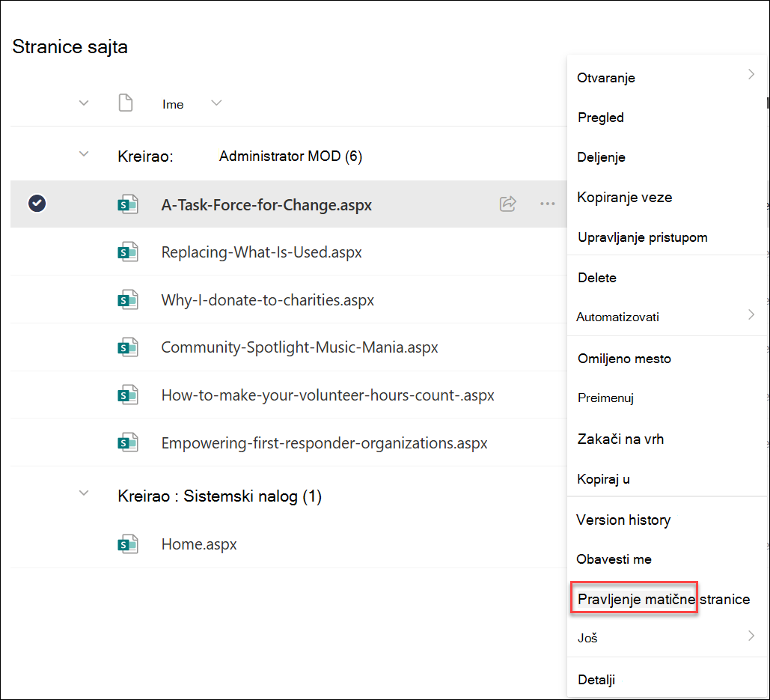This screenshot has height=700, width=770.
Task: Collapse the Kreirao: Administrator MOD (6) group
Action: pos(84,154)
